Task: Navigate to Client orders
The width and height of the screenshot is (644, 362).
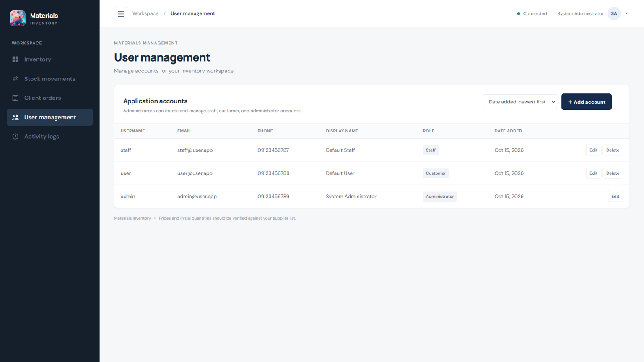Action: coord(50,98)
